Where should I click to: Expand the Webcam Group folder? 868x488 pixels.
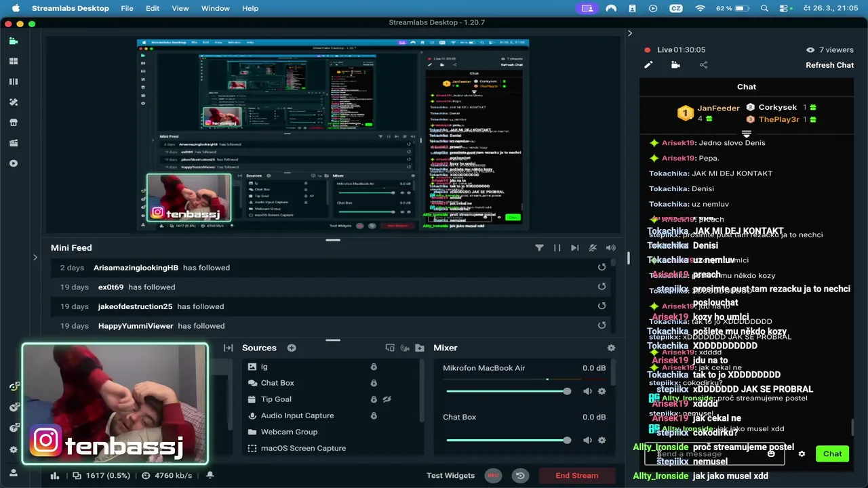(x=252, y=432)
